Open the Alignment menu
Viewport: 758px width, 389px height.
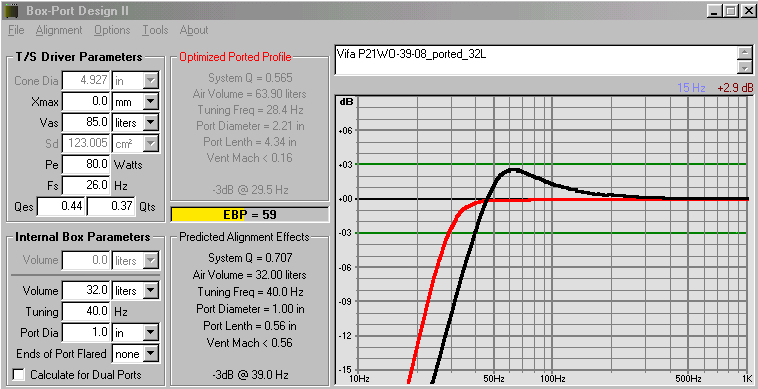coord(59,30)
